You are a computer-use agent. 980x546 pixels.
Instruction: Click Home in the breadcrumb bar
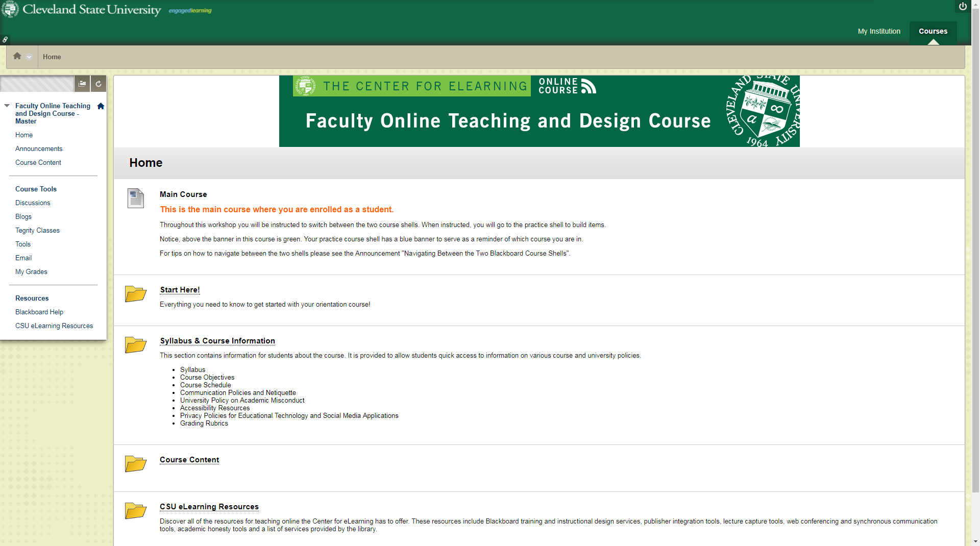tap(52, 57)
